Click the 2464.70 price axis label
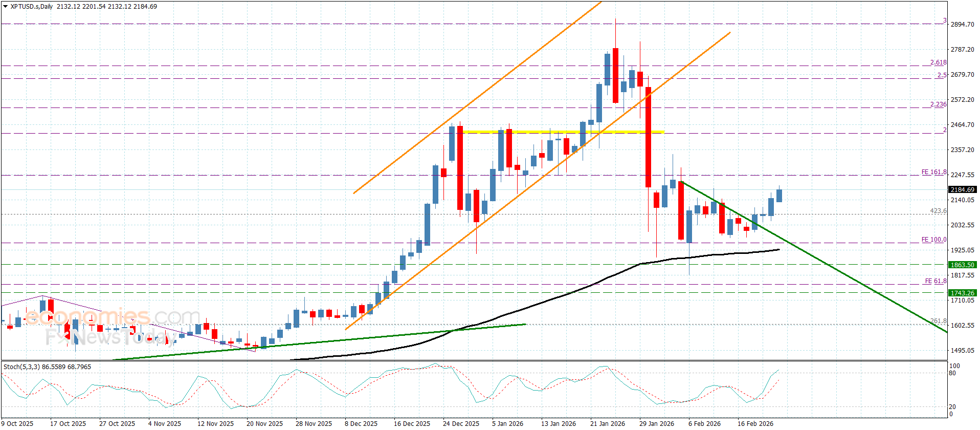Viewport: 980px width, 430px height. click(962, 124)
